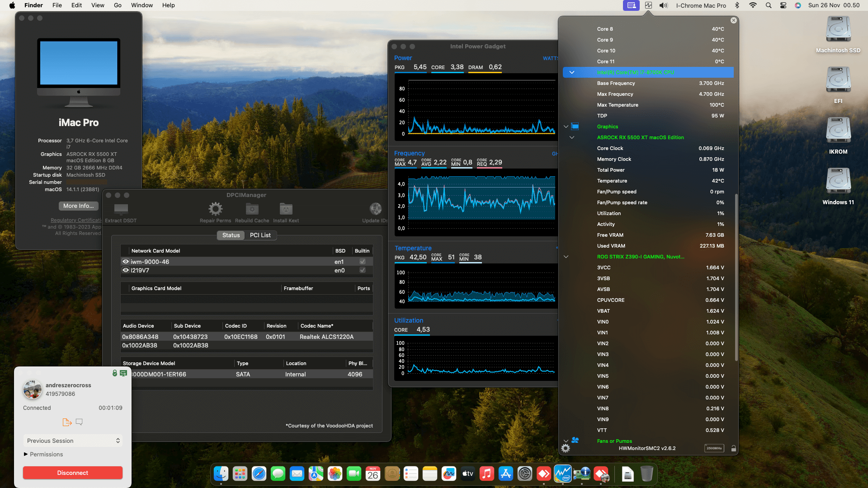The width and height of the screenshot is (868, 488).
Task: Click Network Card Model column header
Action: click(x=231, y=251)
